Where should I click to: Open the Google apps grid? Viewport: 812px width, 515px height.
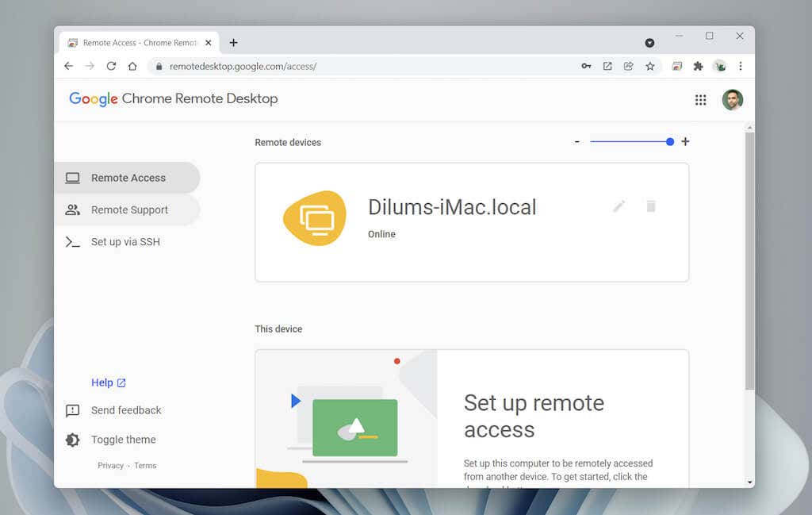tap(701, 99)
